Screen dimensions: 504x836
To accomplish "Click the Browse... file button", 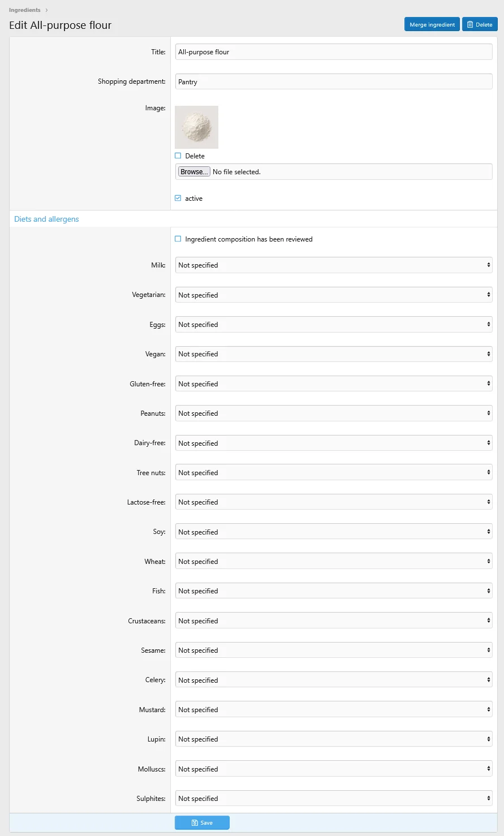I will 194,171.
